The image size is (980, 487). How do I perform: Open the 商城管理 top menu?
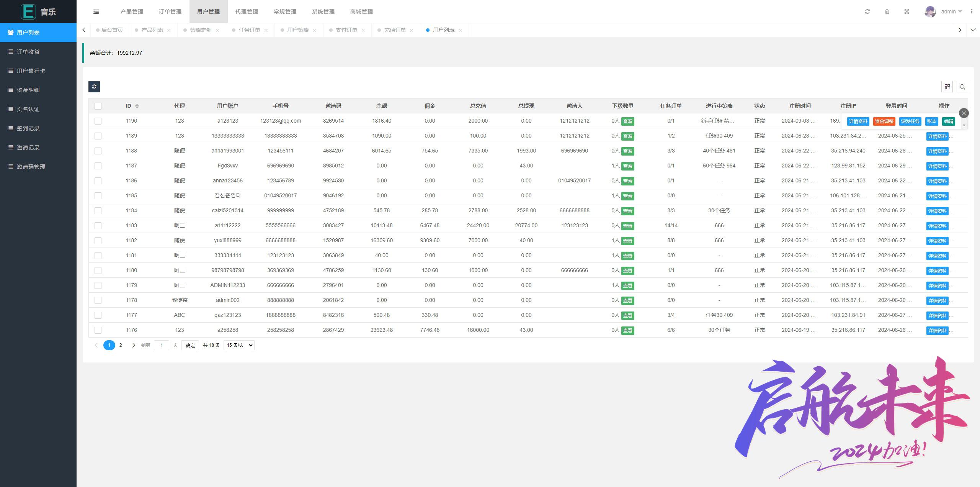(x=361, y=11)
